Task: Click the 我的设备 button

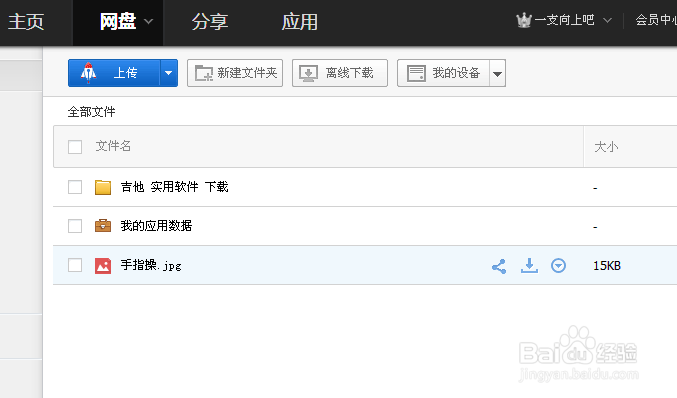Action: click(x=443, y=73)
